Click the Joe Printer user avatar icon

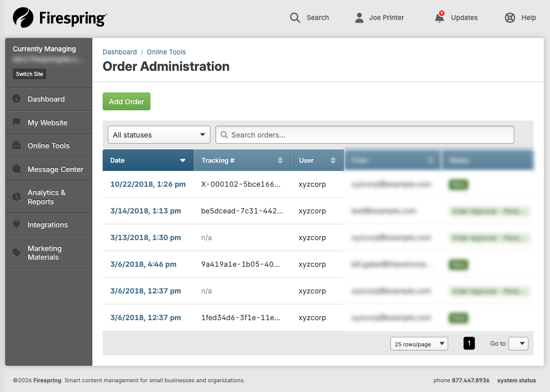point(359,17)
